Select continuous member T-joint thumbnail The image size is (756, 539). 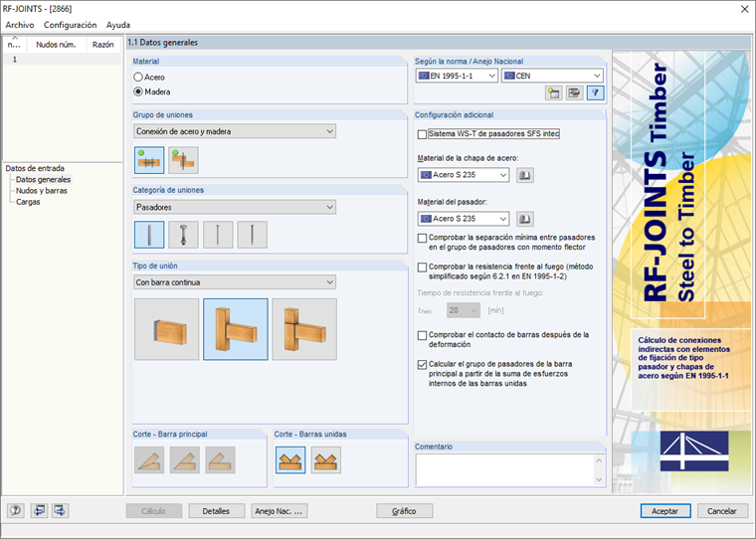tap(236, 329)
